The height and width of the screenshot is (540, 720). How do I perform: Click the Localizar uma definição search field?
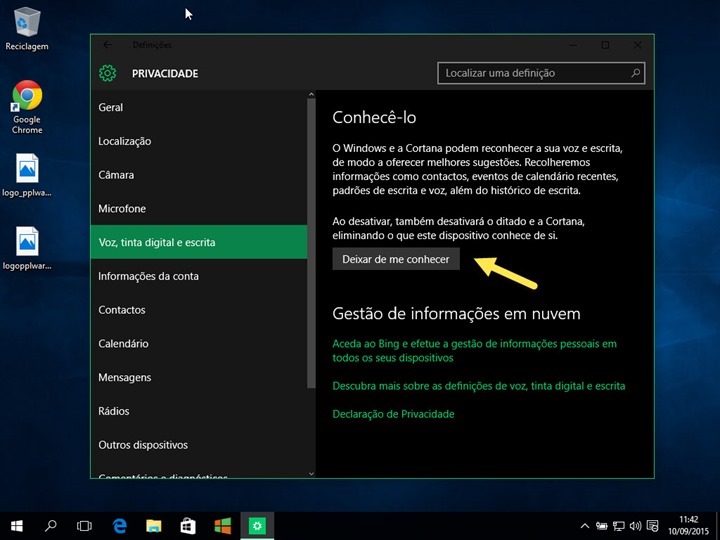[541, 73]
